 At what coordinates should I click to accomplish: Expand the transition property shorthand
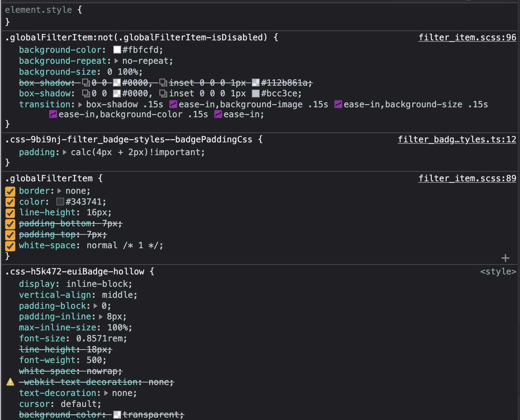[x=80, y=104]
